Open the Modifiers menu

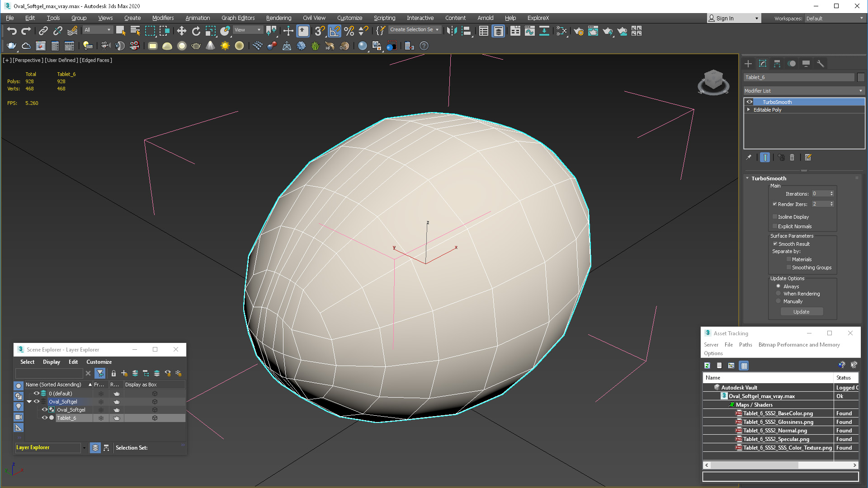(163, 18)
